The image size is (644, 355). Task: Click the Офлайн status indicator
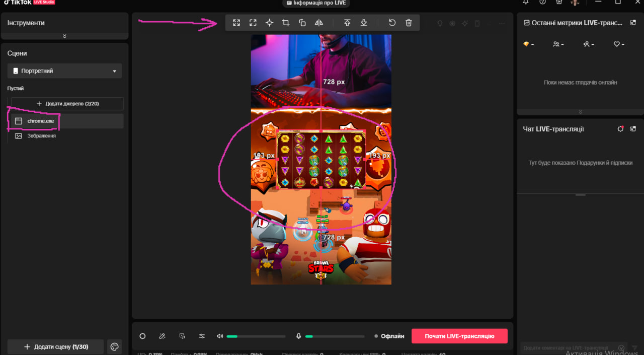(x=389, y=336)
